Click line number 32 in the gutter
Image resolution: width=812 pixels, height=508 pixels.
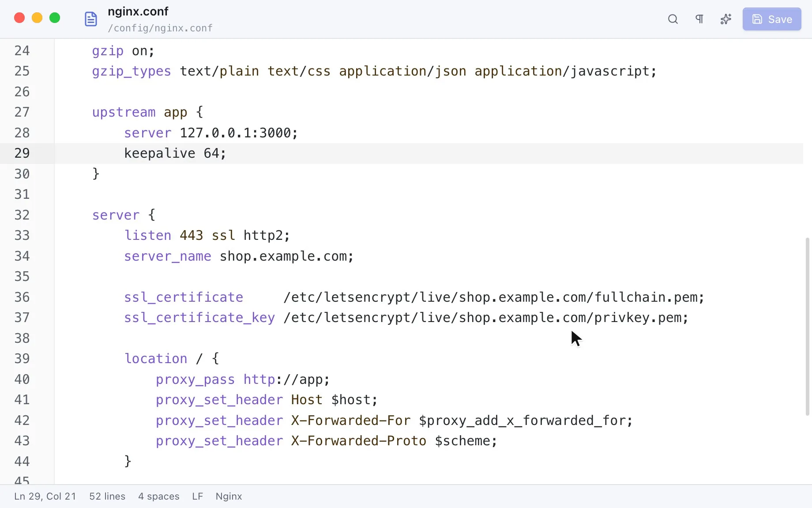[22, 215]
